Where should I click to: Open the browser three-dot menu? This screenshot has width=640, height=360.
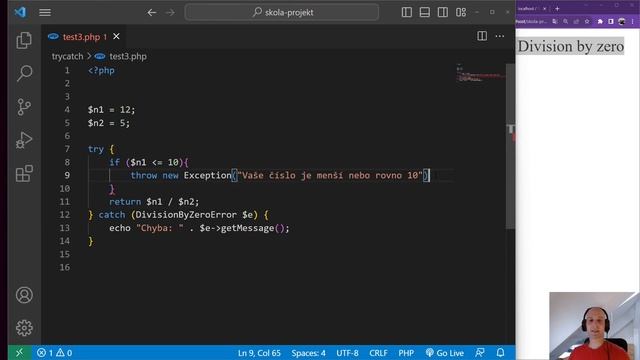tap(633, 21)
